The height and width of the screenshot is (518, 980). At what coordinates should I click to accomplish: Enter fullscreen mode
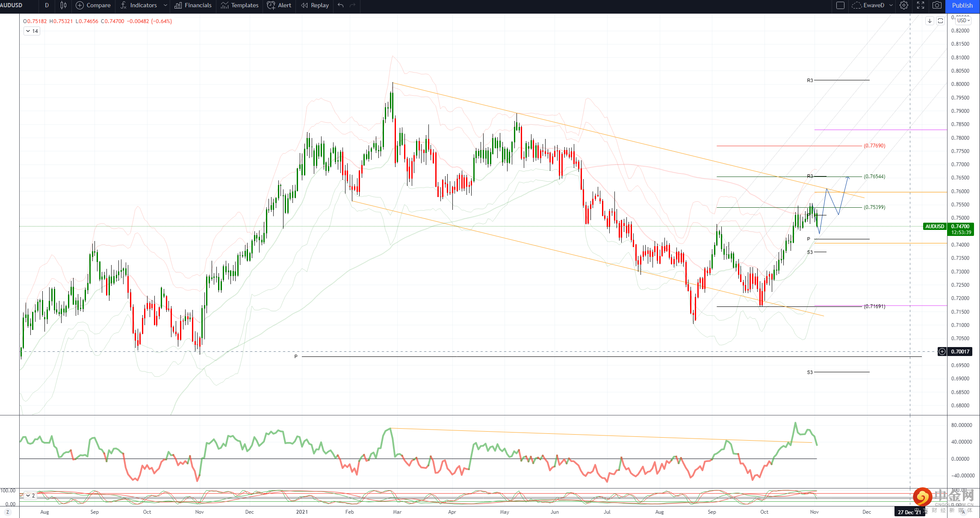pyautogui.click(x=921, y=5)
